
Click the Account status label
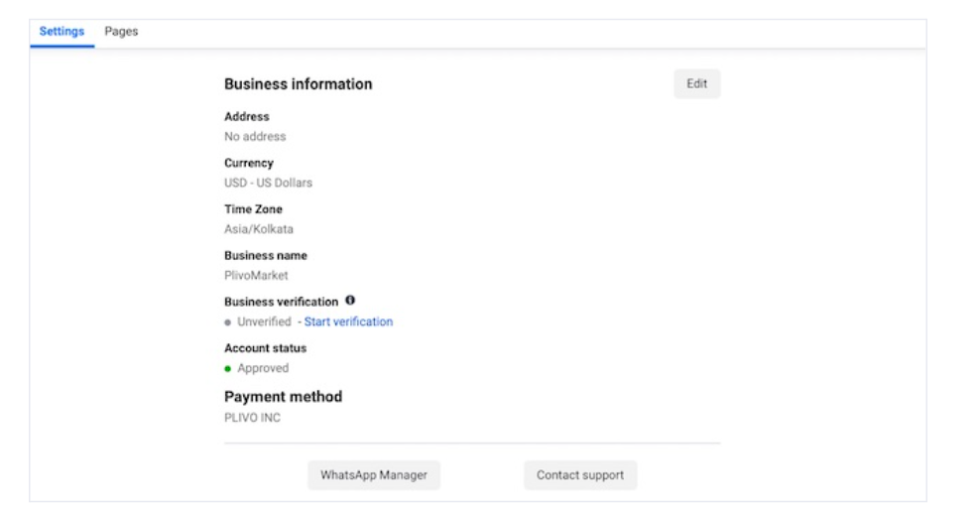[x=265, y=348]
